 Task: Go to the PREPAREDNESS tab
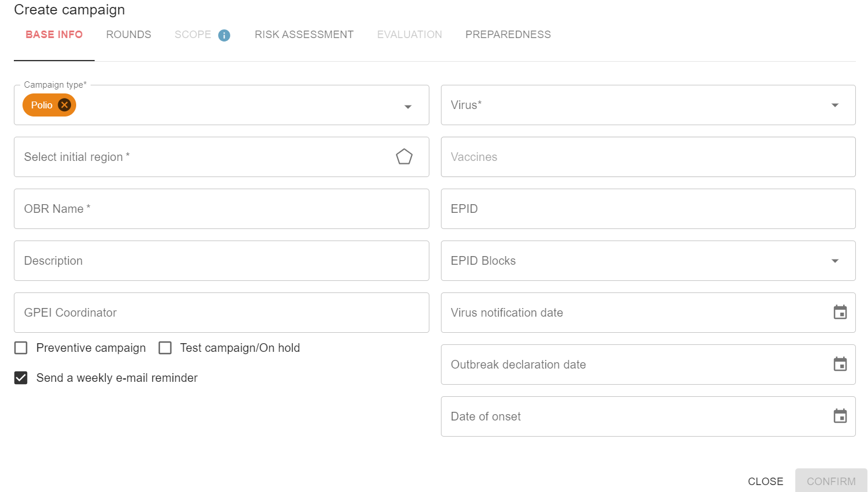coord(508,35)
